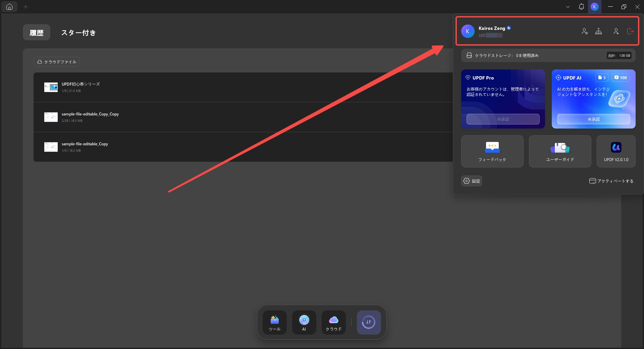Click the history clock dock button
The height and width of the screenshot is (349, 644).
(369, 322)
